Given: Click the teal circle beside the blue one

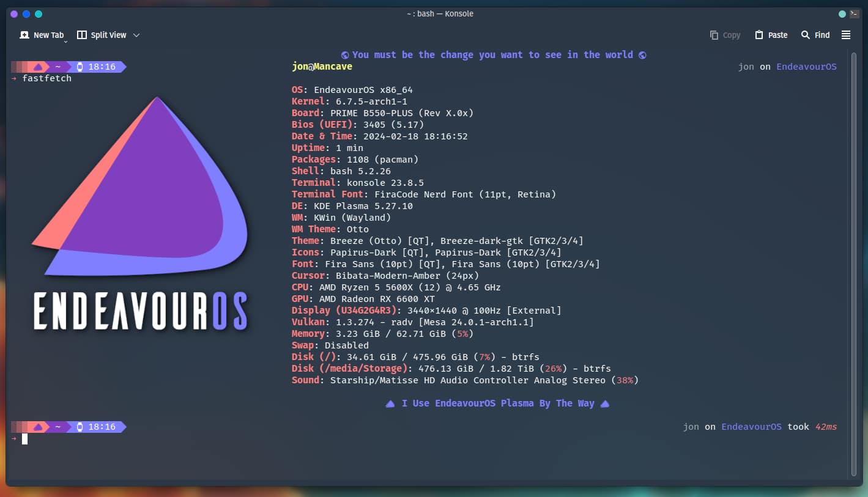Looking at the screenshot, I should [39, 14].
